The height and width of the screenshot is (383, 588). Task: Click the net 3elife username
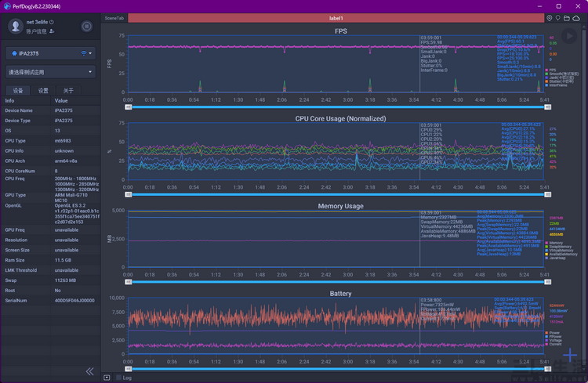coord(37,22)
